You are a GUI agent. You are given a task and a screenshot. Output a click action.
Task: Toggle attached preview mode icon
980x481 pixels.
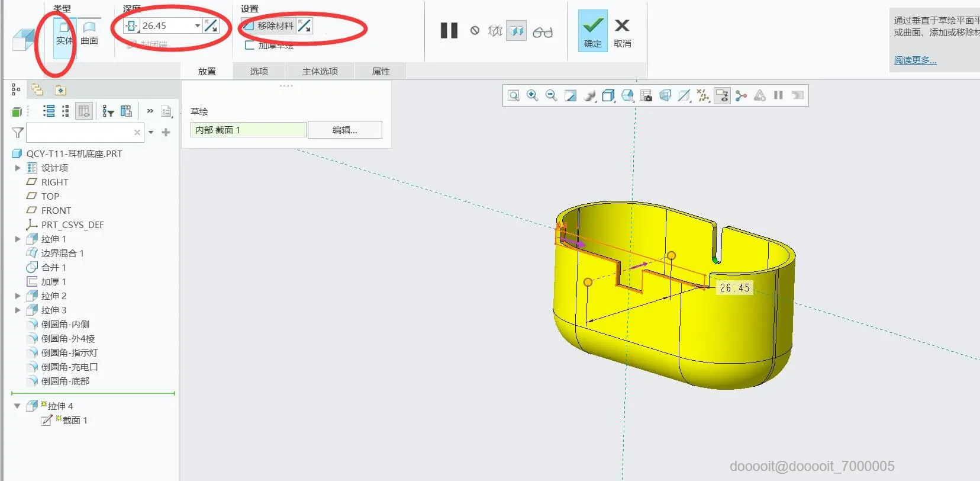coord(517,31)
